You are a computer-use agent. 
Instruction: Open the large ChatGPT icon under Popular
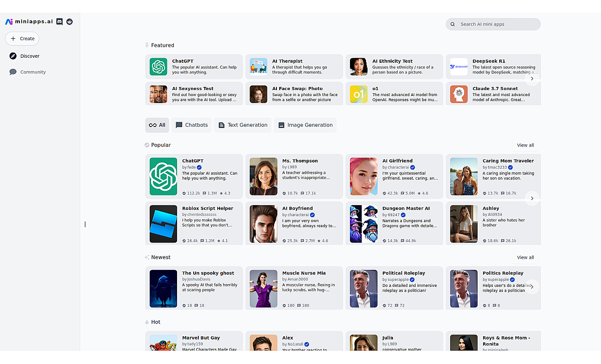(x=164, y=176)
